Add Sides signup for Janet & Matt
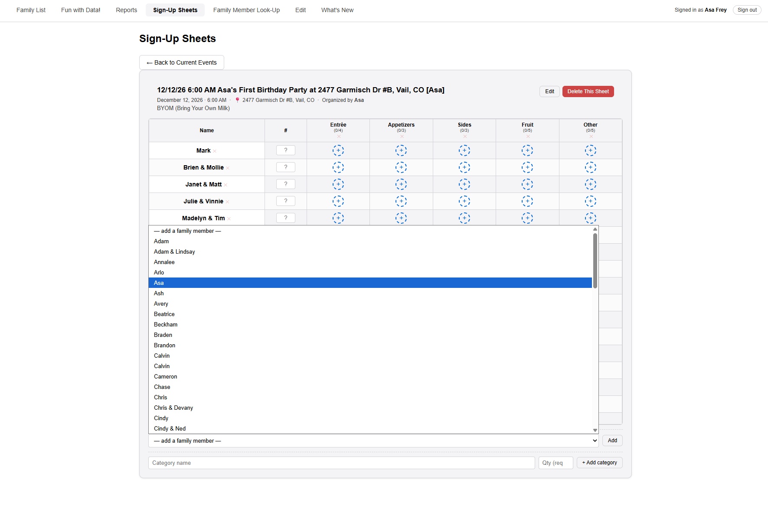 point(464,184)
